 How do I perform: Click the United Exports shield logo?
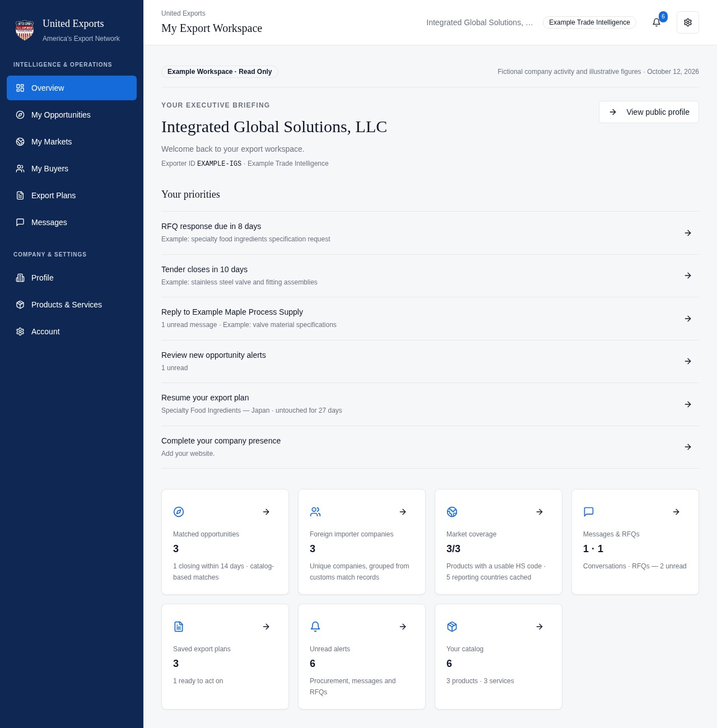pos(25,30)
